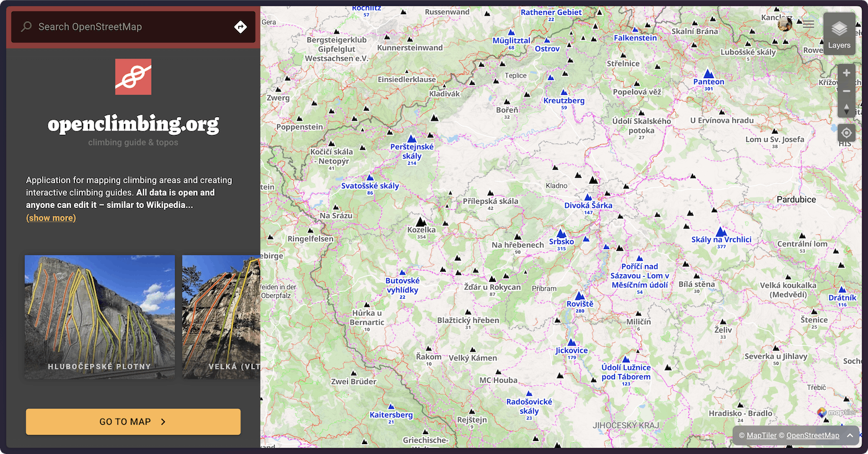The image size is (868, 454).
Task: Click the search magnifier icon
Action: pos(26,27)
